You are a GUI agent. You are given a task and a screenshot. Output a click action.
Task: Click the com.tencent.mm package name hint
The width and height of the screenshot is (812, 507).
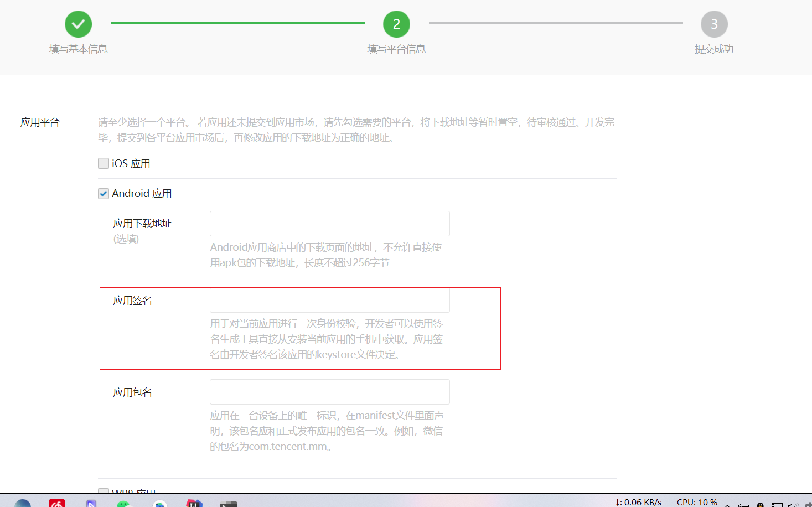tap(327, 431)
